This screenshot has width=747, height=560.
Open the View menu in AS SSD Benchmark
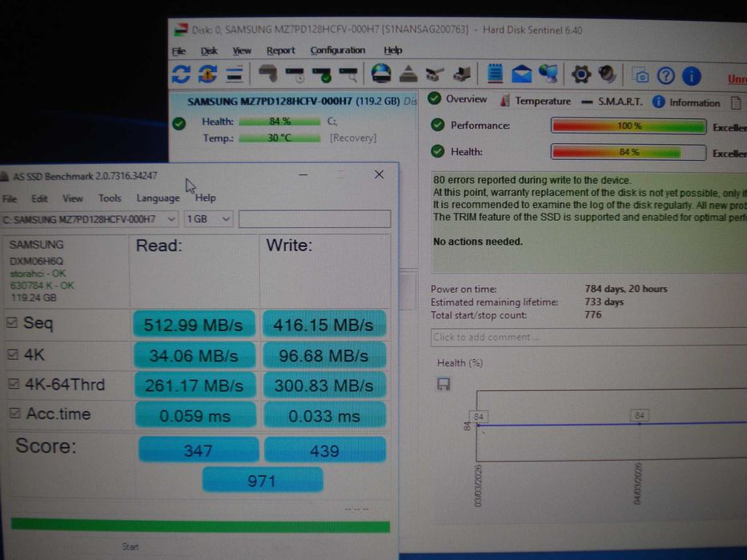72,198
